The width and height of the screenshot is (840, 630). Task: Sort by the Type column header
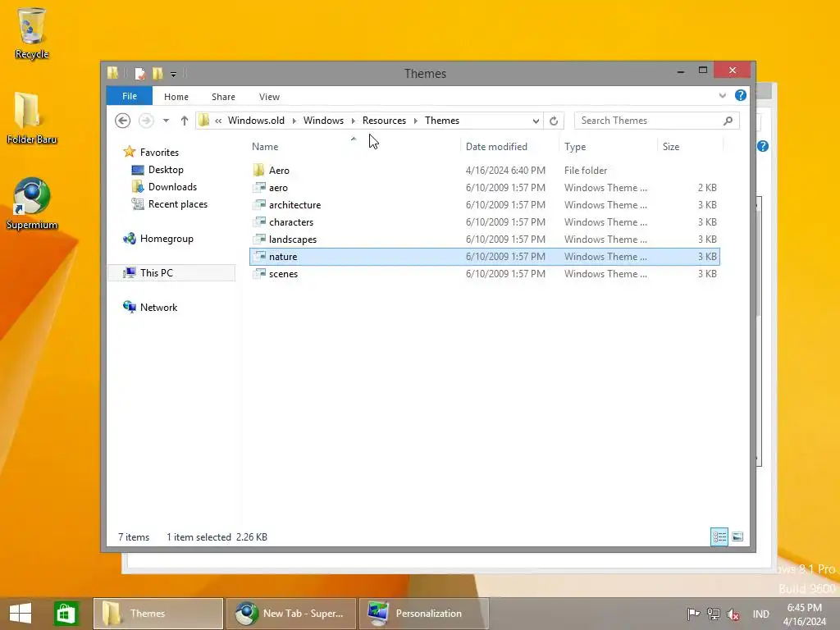(575, 147)
